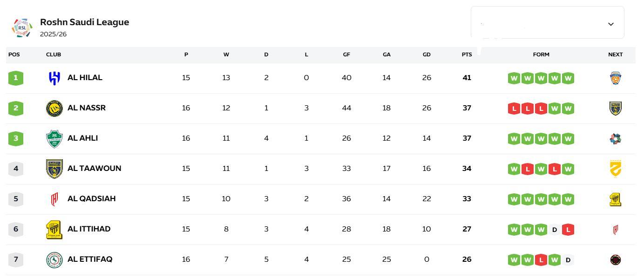Click Al Ettifaq's next opponent logo

coord(615,259)
